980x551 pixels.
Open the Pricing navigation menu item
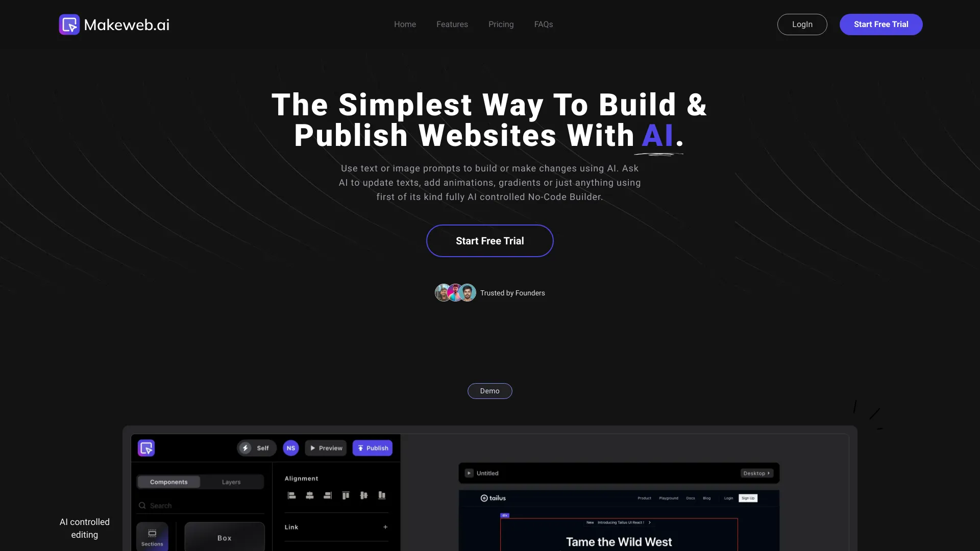(x=501, y=24)
